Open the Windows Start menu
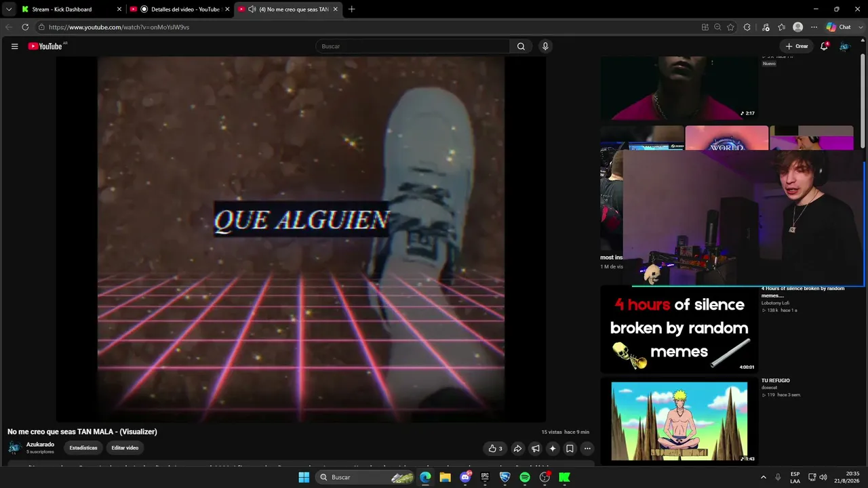This screenshot has height=488, width=868. 304,477
